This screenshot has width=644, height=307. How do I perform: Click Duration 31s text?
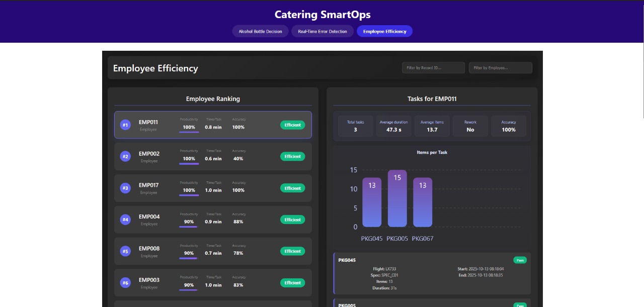pyautogui.click(x=384, y=288)
